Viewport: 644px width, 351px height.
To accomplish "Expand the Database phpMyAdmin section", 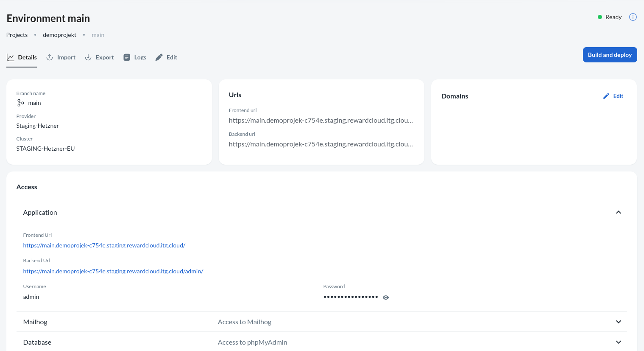I will tap(618, 342).
